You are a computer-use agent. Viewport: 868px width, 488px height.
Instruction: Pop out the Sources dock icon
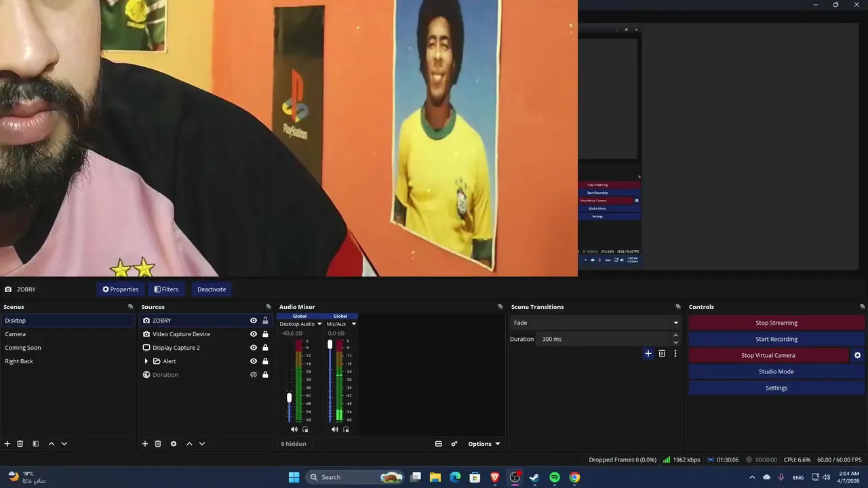[x=269, y=307]
